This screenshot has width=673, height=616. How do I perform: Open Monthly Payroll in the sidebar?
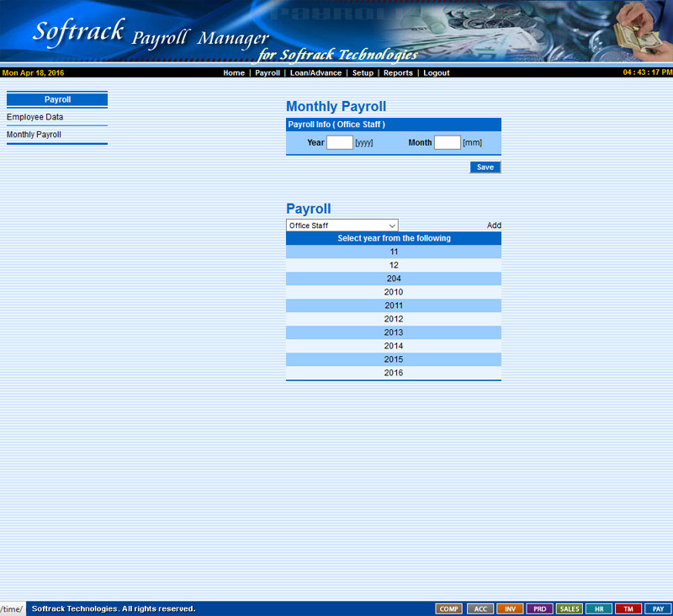(x=34, y=135)
